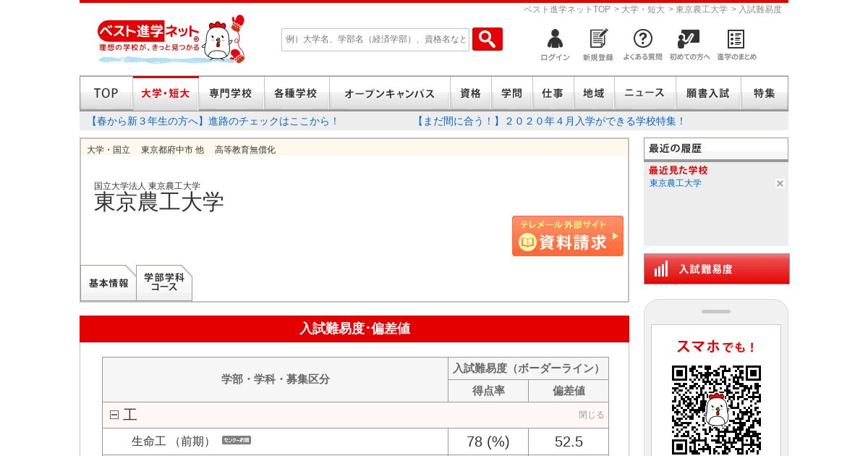The height and width of the screenshot is (456, 868).
Task: Click the 52.5 deviation value cell
Action: pyautogui.click(x=569, y=442)
